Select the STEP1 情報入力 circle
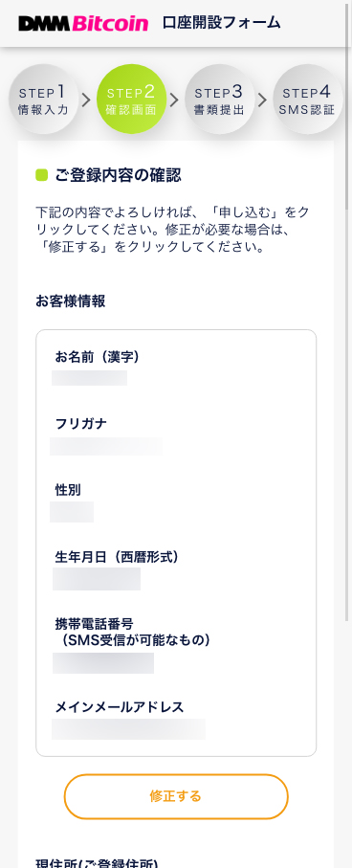Viewport: 352px width, 868px height. 43,100
